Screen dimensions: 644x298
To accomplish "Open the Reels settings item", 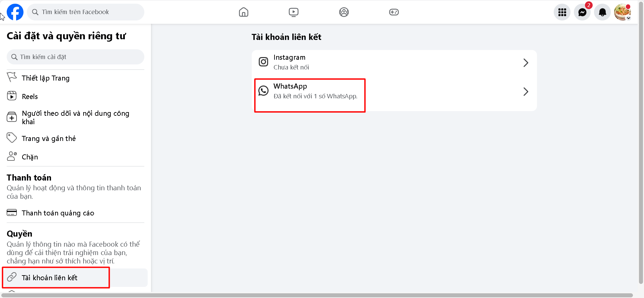I will [x=76, y=96].
